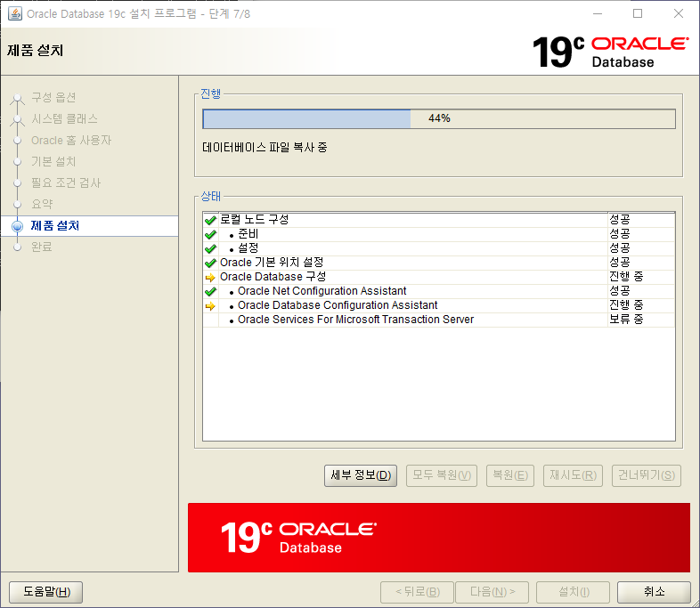Screen dimensions: 700x608
Task: Click green checkmark beside Oracle 기본 위치 설정
Action: click(210, 263)
